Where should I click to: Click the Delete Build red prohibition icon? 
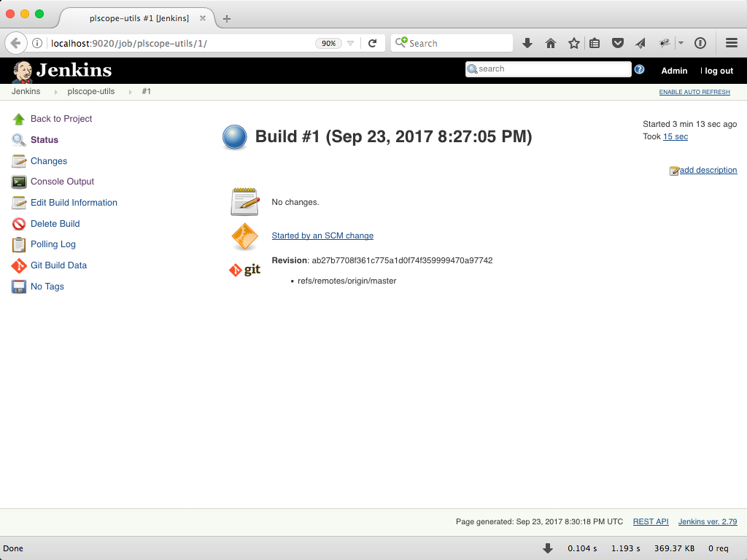coord(18,224)
